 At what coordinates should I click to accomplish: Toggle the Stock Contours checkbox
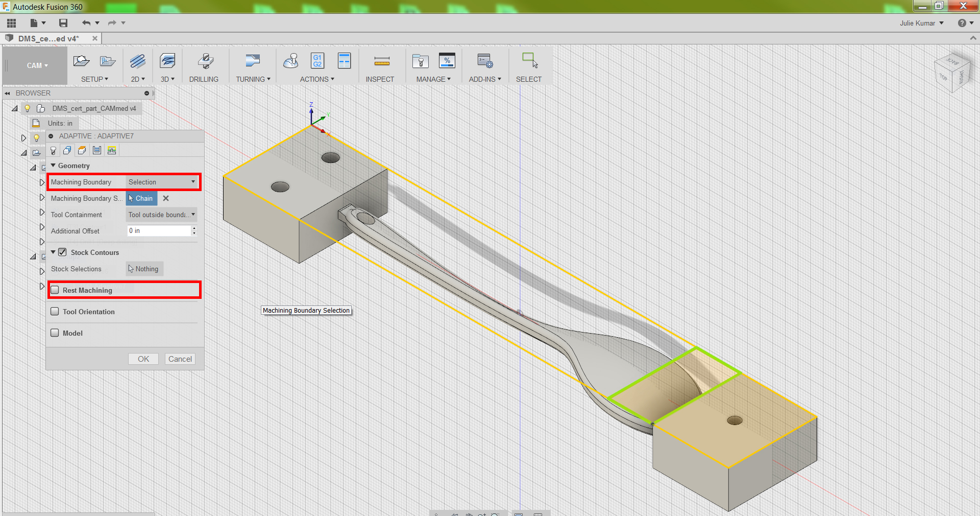coord(62,252)
